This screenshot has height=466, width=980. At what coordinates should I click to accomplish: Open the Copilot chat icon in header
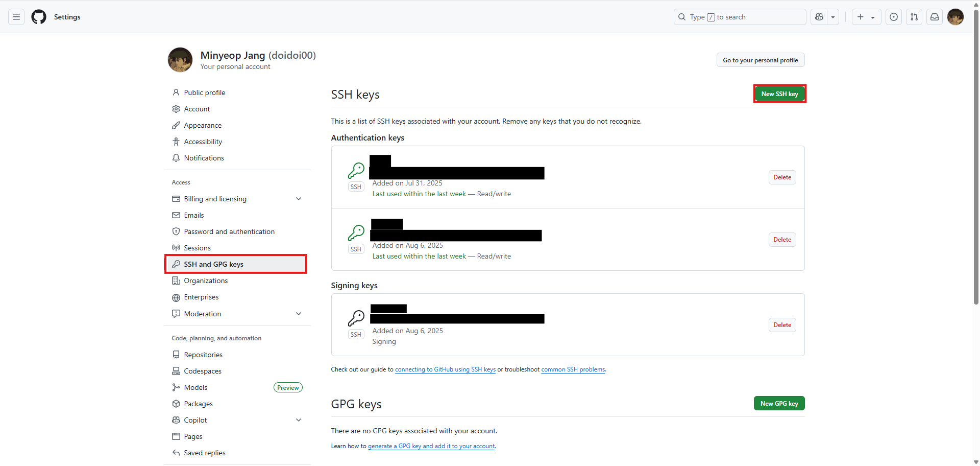[819, 17]
